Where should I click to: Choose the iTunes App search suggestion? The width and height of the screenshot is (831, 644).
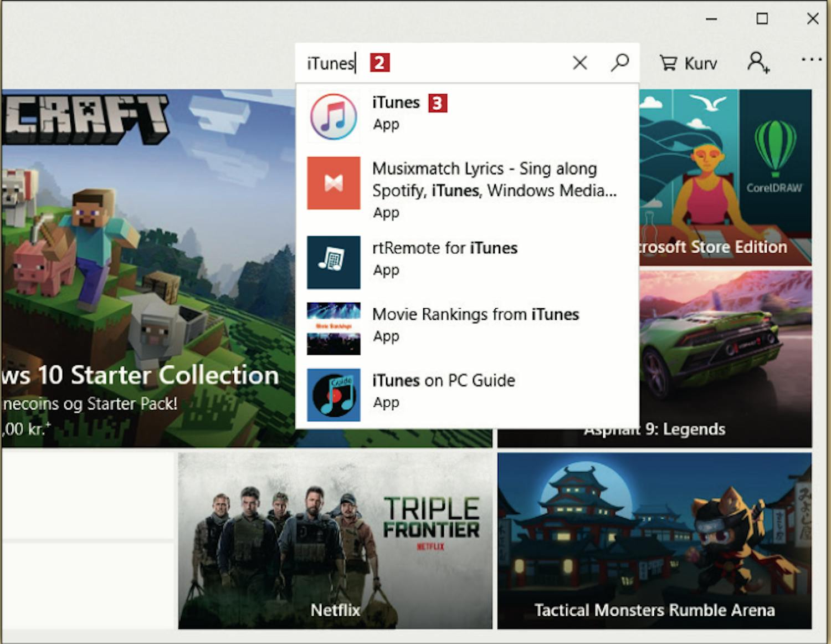tap(467, 116)
